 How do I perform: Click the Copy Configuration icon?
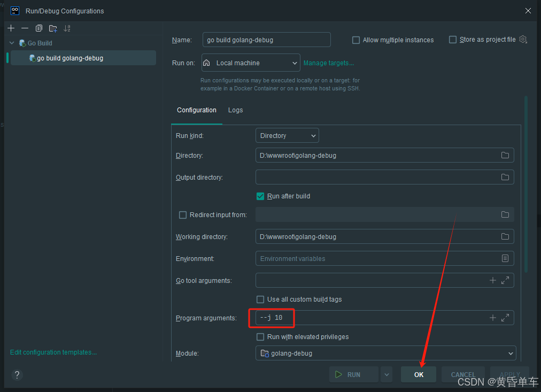click(38, 28)
